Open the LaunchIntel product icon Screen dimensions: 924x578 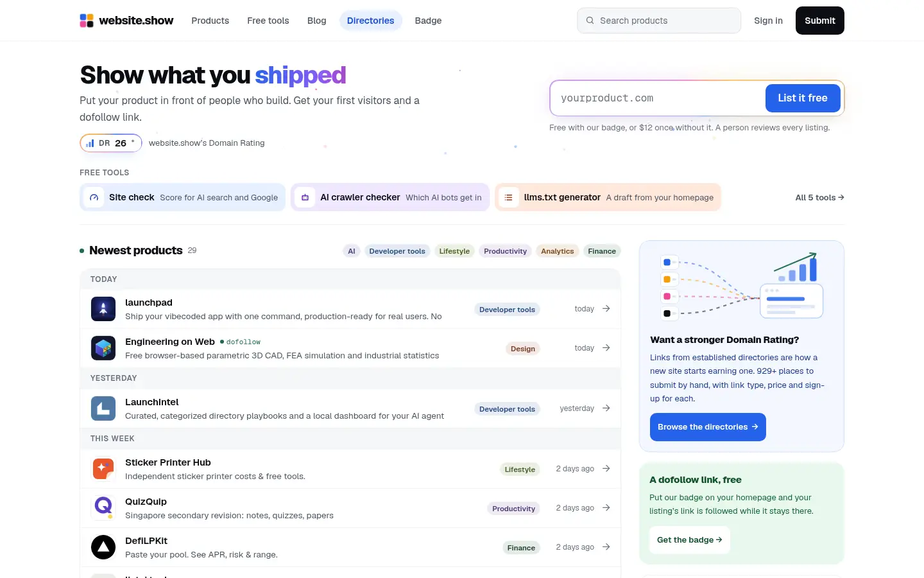pyautogui.click(x=103, y=408)
